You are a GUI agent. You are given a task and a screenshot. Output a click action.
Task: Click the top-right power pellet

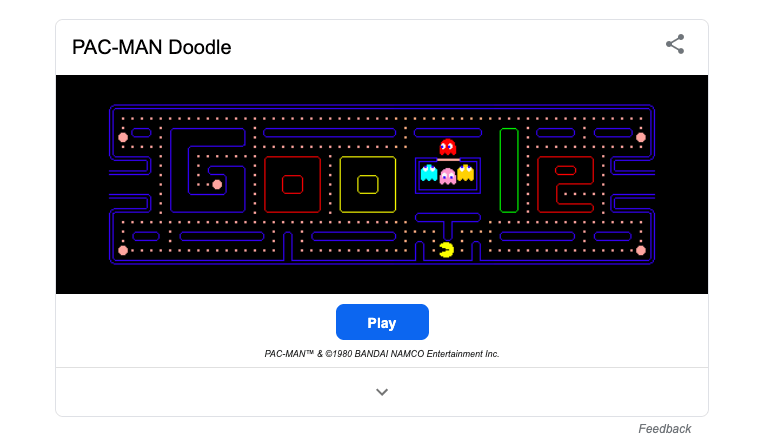point(641,137)
